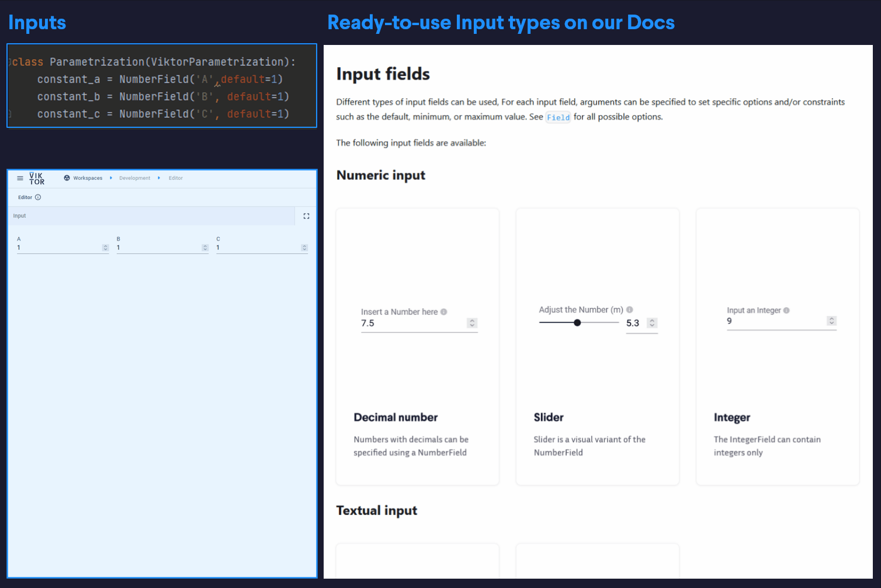Click the info icon beside Editor
The height and width of the screenshot is (588, 881).
tap(39, 197)
